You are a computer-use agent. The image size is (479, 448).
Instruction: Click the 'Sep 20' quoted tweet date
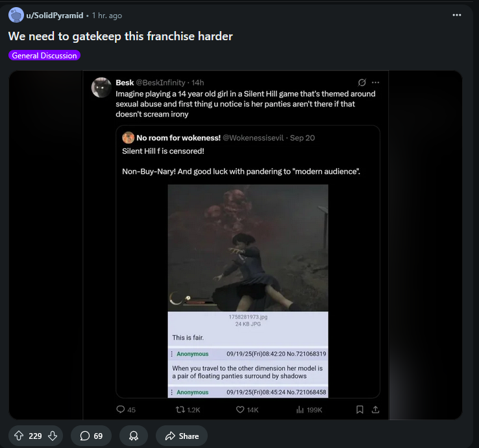[x=302, y=138]
